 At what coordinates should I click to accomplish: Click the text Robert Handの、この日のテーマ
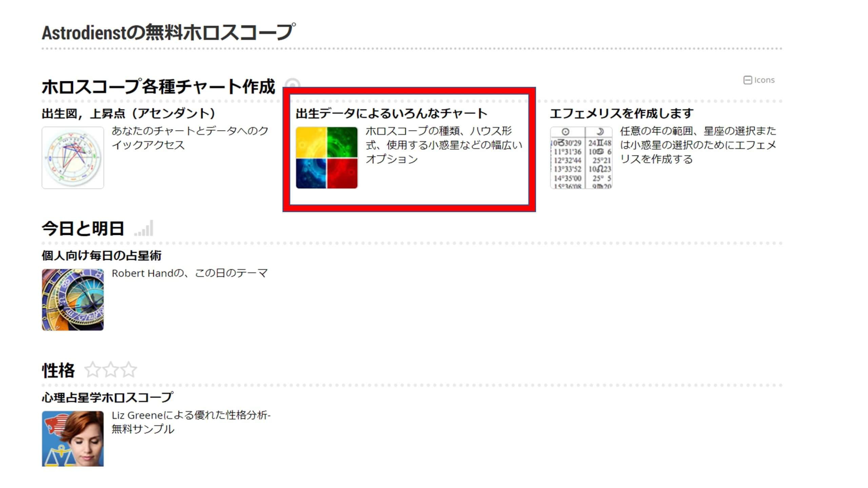(190, 273)
